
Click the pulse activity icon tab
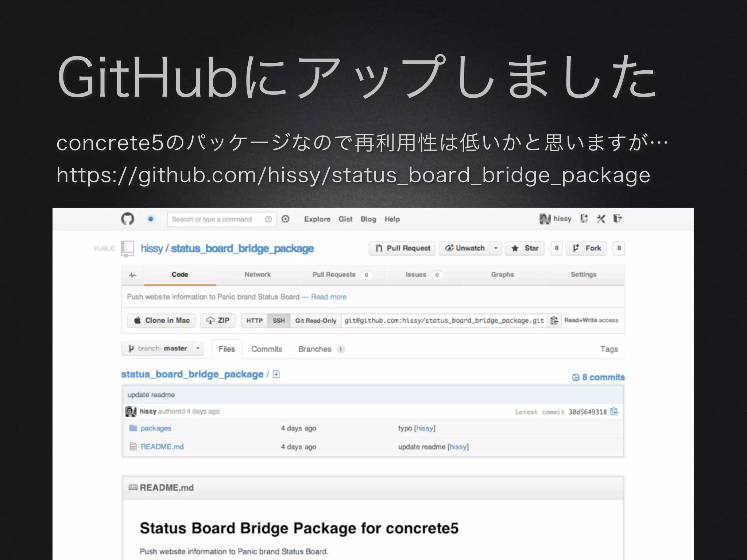coord(133,275)
